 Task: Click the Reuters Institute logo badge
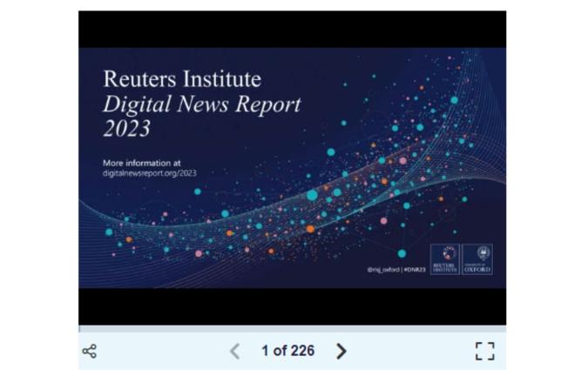click(x=443, y=259)
